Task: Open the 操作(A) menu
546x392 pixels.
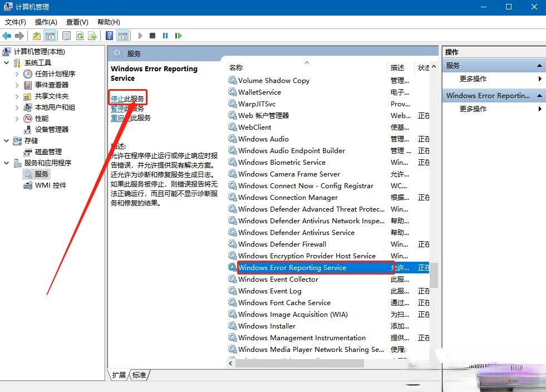Action: 46,22
